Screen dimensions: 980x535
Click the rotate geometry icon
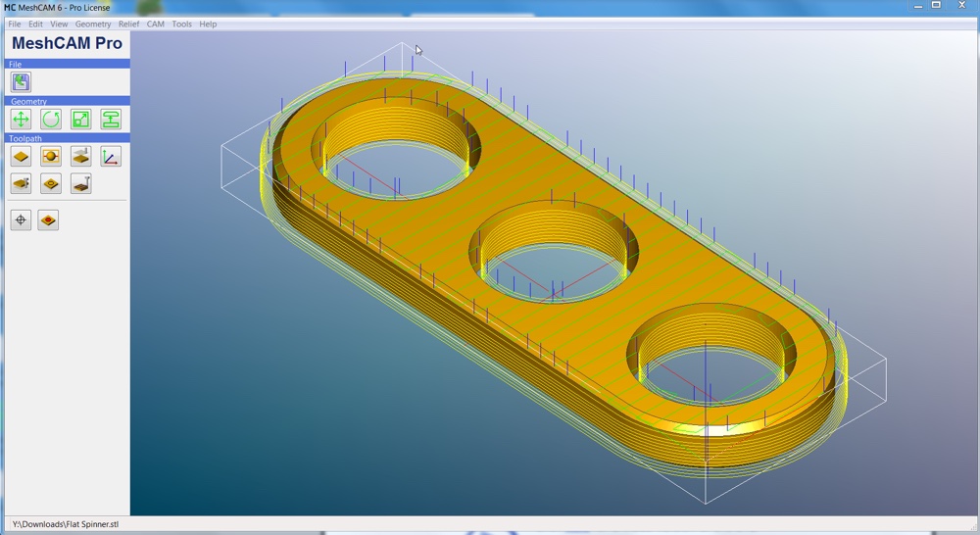(51, 120)
